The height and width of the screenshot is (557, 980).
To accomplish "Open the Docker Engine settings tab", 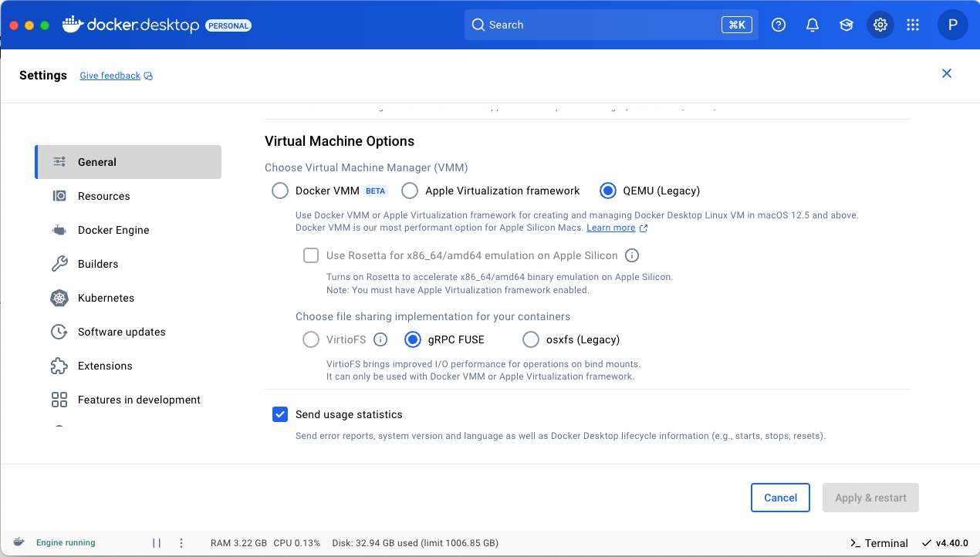I will 128,230.
